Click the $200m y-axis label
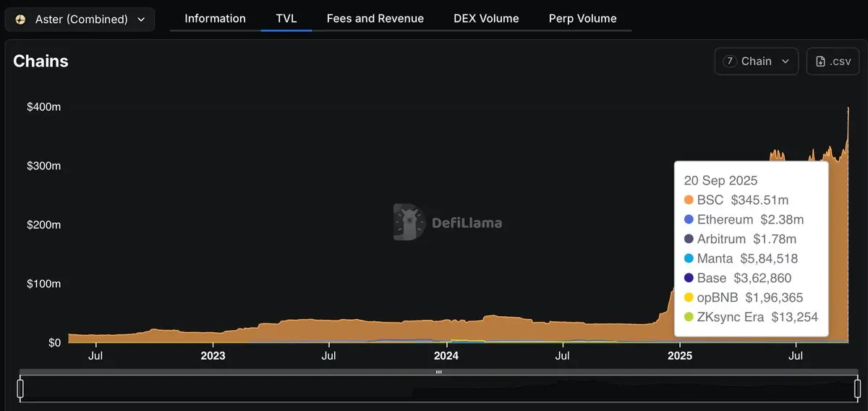 [43, 225]
